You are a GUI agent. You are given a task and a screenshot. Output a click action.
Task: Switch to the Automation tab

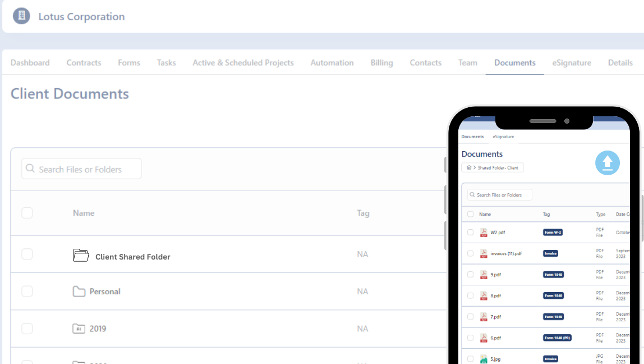(x=332, y=62)
